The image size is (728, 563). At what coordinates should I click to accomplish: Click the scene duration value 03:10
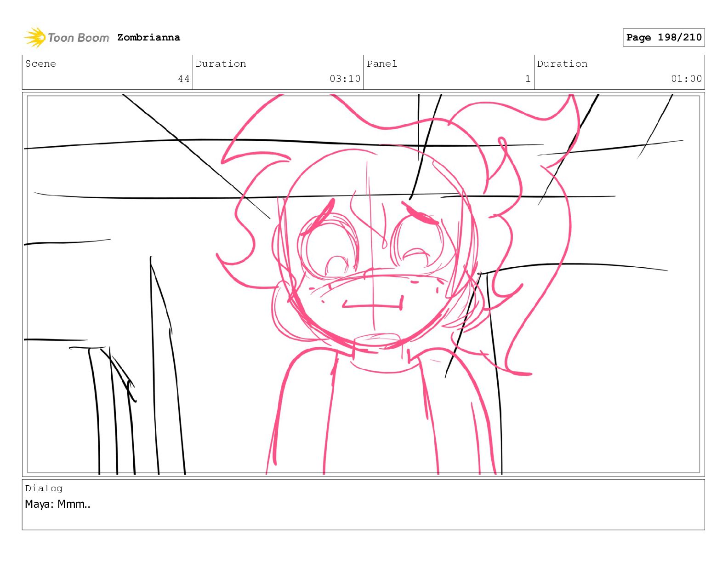(345, 79)
